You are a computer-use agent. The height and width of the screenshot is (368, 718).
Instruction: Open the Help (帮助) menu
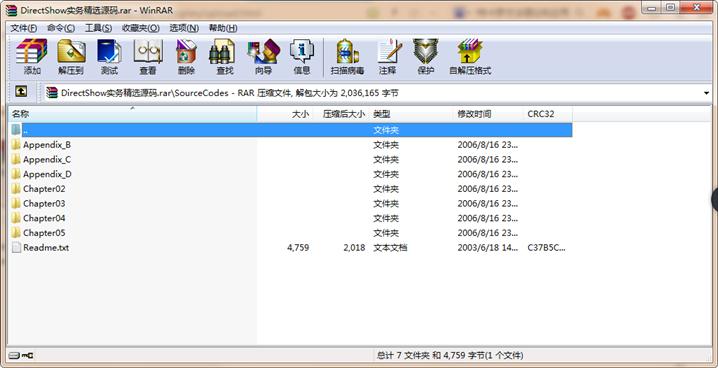click(223, 28)
